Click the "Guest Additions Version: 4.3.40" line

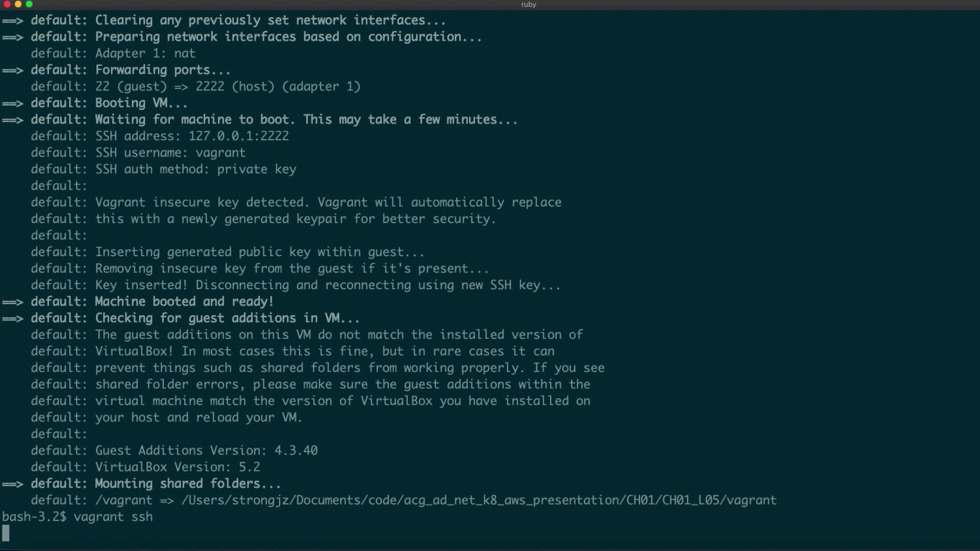206,450
